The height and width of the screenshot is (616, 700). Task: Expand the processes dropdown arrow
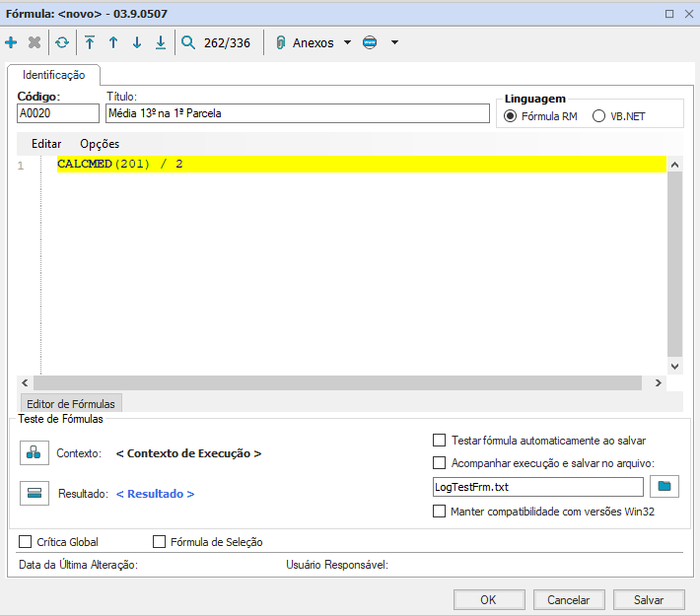click(x=394, y=42)
